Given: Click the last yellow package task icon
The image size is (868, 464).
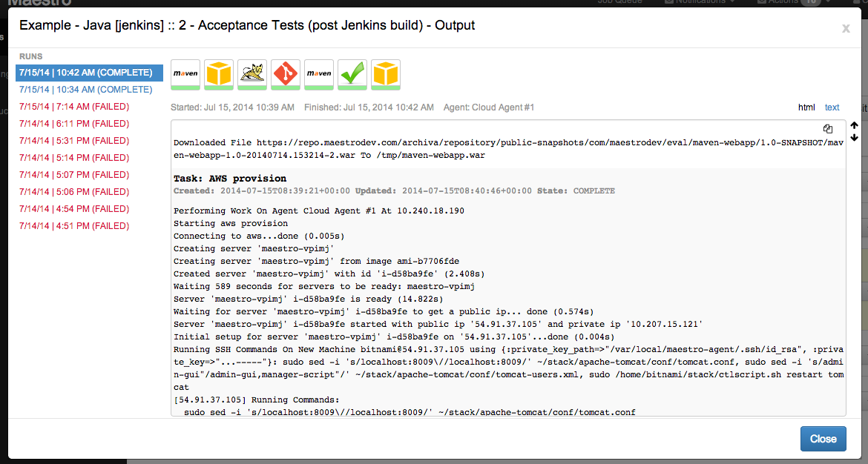Looking at the screenshot, I should 385,73.
